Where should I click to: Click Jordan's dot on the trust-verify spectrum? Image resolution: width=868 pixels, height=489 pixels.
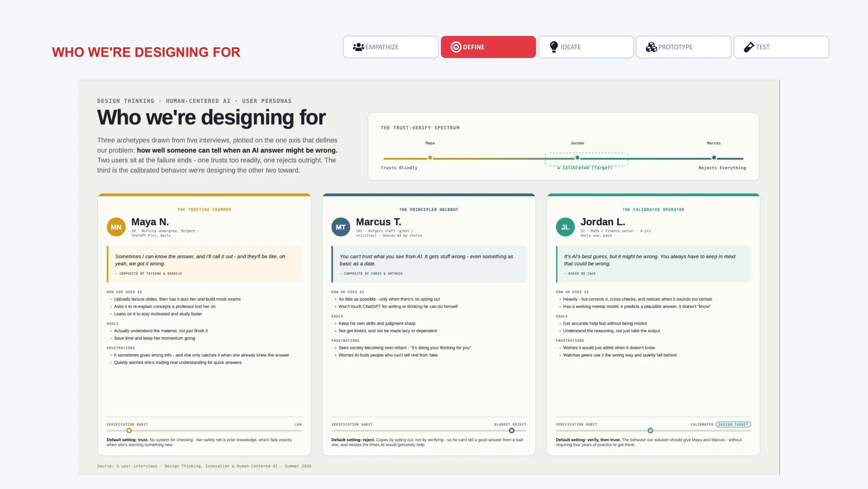coord(577,158)
